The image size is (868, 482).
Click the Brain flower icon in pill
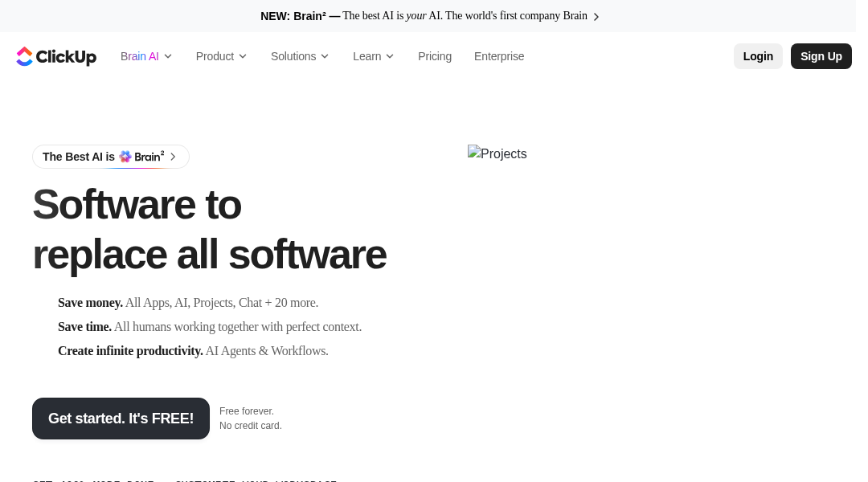point(125,157)
